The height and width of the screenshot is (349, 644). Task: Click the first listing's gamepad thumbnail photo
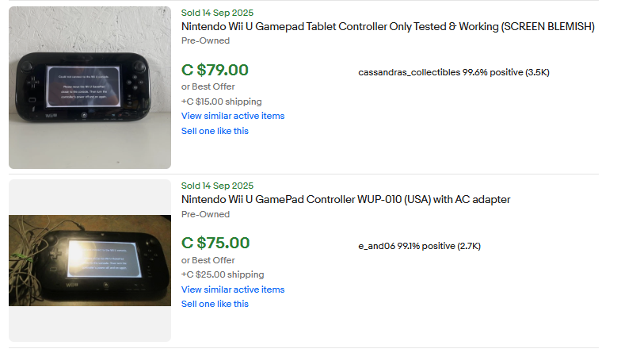90,87
